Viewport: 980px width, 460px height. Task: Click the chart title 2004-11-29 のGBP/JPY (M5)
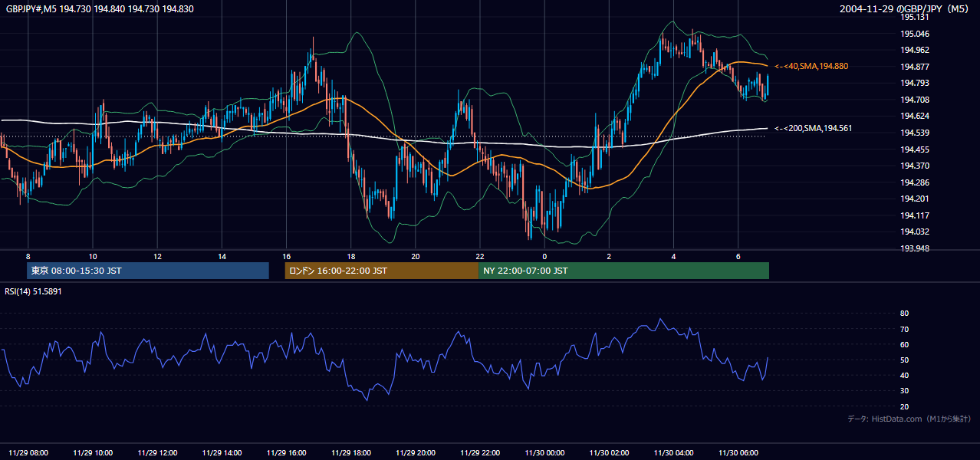coord(905,8)
